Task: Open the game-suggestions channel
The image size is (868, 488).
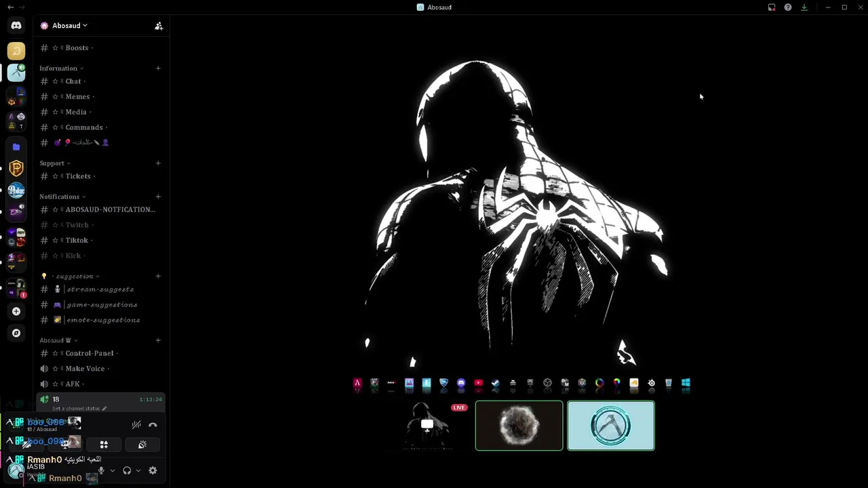Action: click(100, 305)
